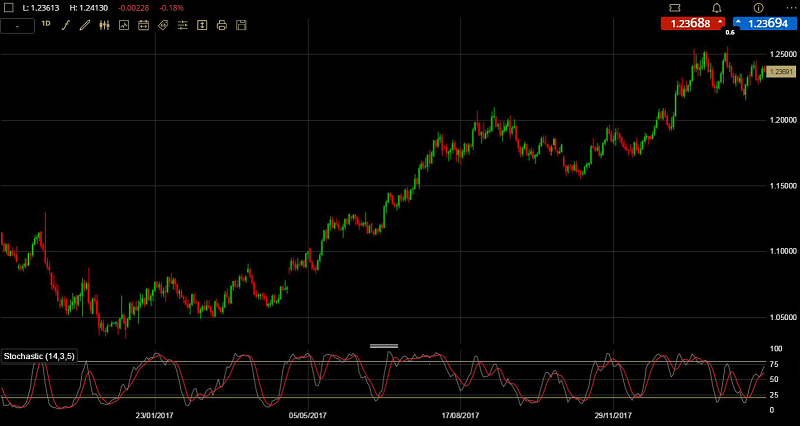
Task: Click the calendar events icon
Action: click(143, 24)
